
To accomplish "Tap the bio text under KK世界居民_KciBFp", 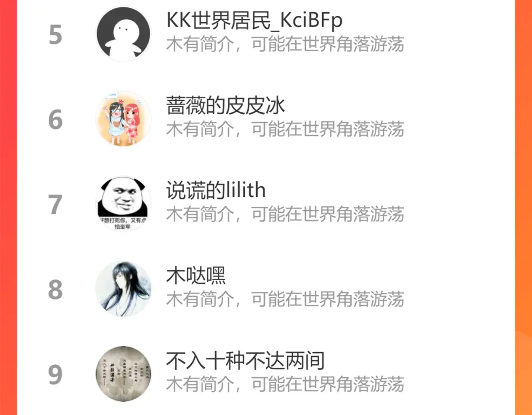I will click(x=285, y=44).
